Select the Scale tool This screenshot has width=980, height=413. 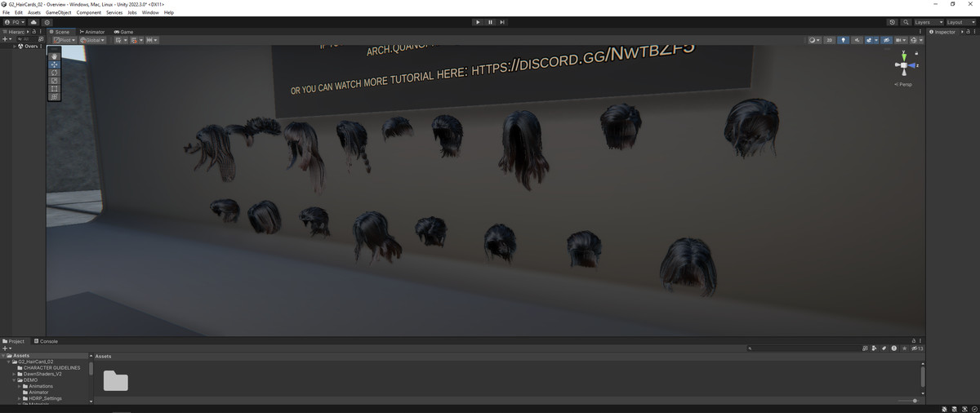54,81
